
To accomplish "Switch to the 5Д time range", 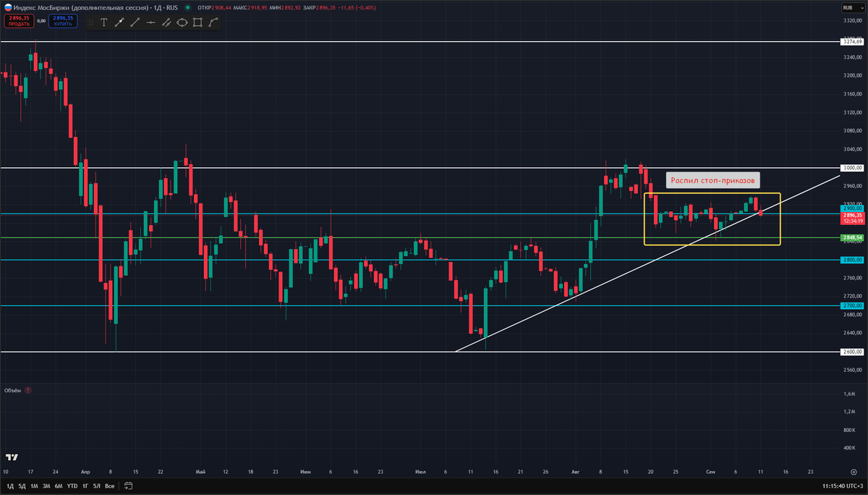I will click(x=22, y=486).
